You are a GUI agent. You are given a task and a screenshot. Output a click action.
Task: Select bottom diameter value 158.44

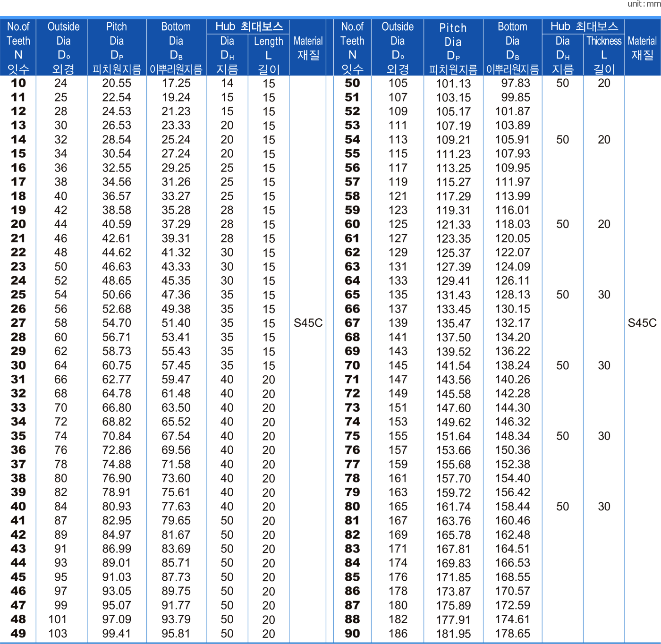[x=513, y=507]
